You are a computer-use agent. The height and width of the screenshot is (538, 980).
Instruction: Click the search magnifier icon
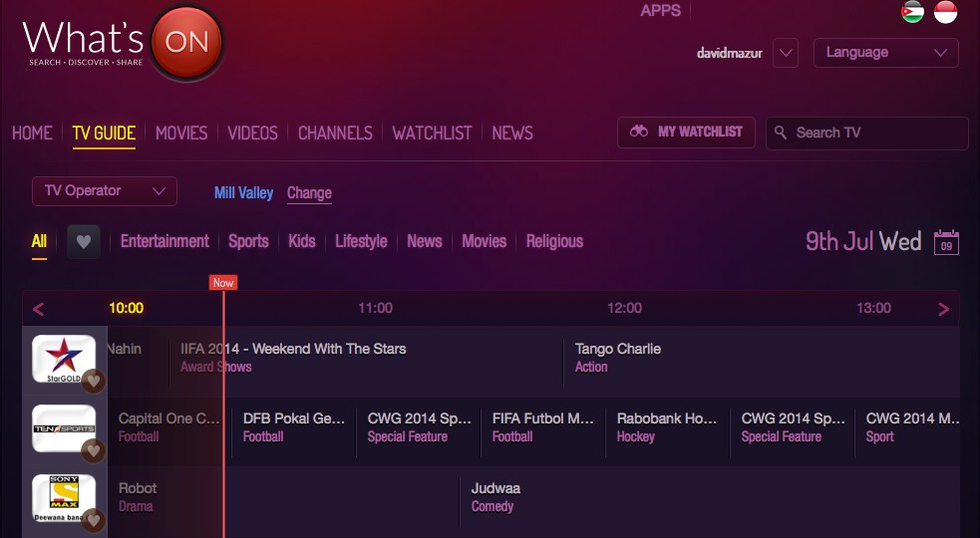pyautogui.click(x=780, y=133)
